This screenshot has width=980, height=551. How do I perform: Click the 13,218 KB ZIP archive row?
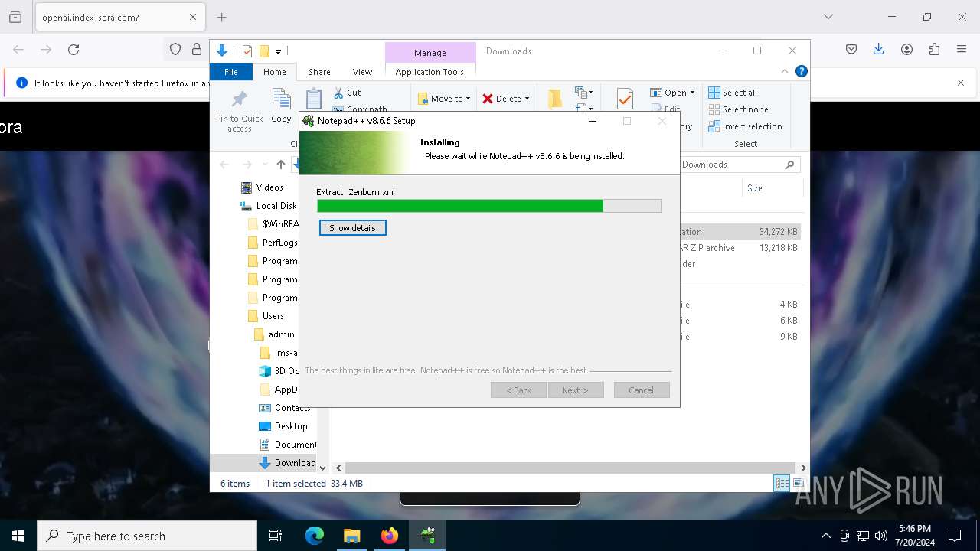(740, 248)
